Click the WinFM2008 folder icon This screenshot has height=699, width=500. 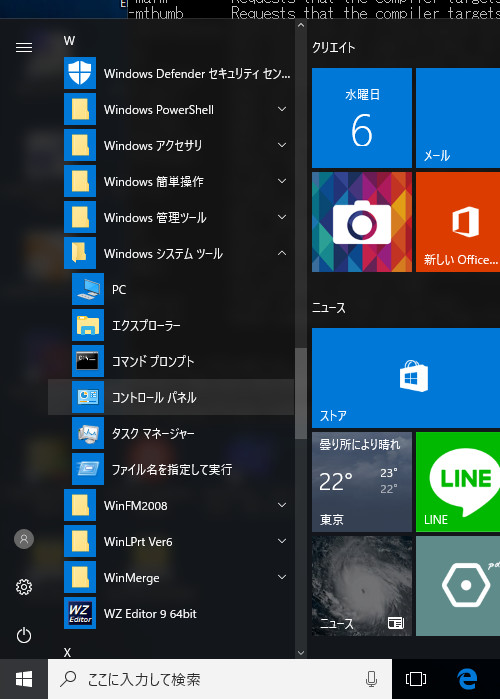coord(80,505)
